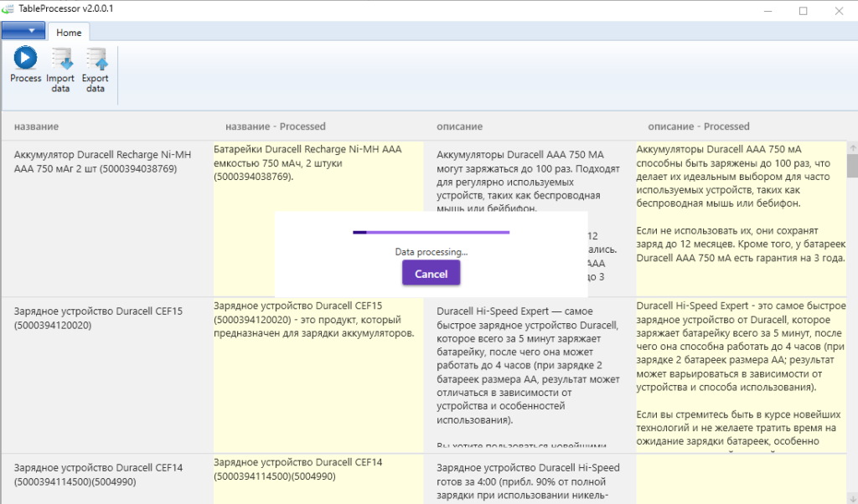Viewport: 858px width, 504px height.
Task: Open the Import data tool
Action: [60, 70]
